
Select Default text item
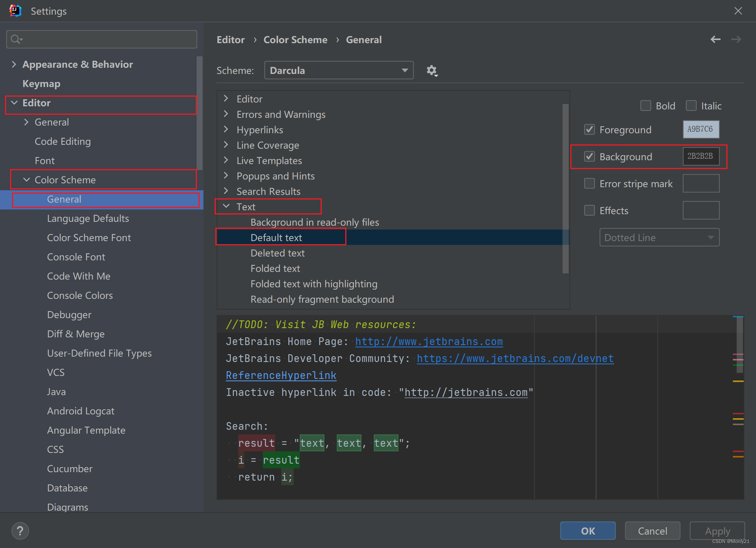click(276, 238)
